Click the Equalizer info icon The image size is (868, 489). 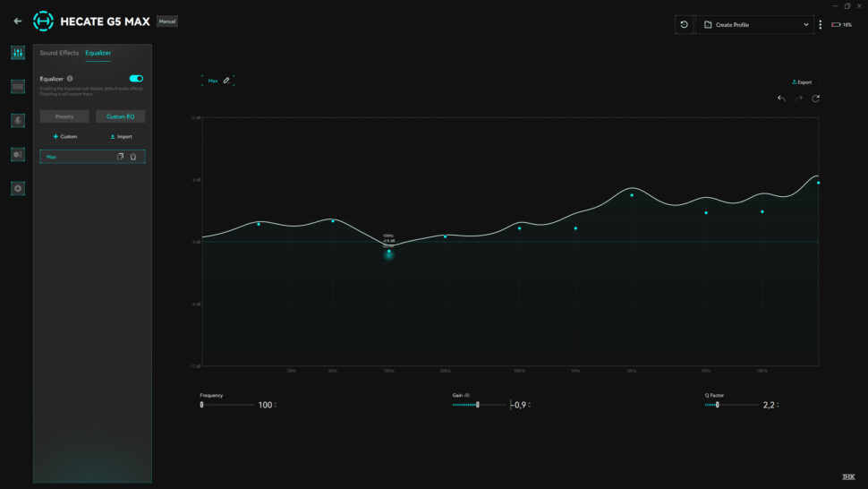point(70,79)
